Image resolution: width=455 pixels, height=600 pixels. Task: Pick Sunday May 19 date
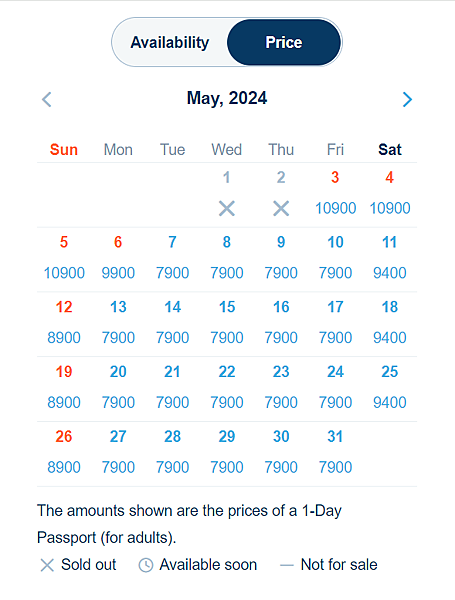click(x=64, y=389)
